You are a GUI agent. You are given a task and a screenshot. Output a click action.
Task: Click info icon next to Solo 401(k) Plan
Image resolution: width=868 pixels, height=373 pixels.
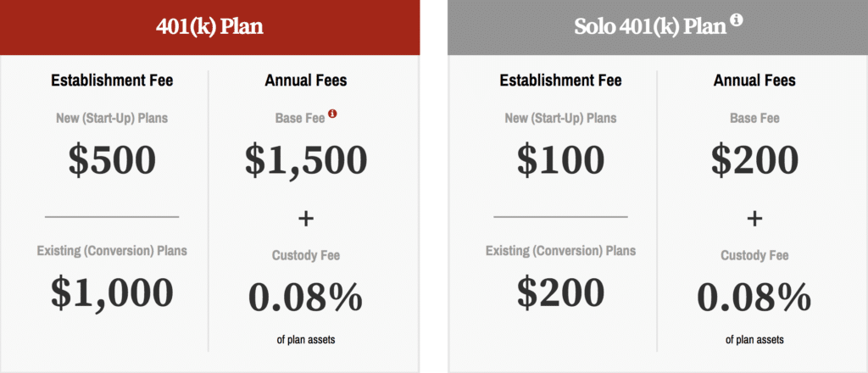[x=736, y=20]
